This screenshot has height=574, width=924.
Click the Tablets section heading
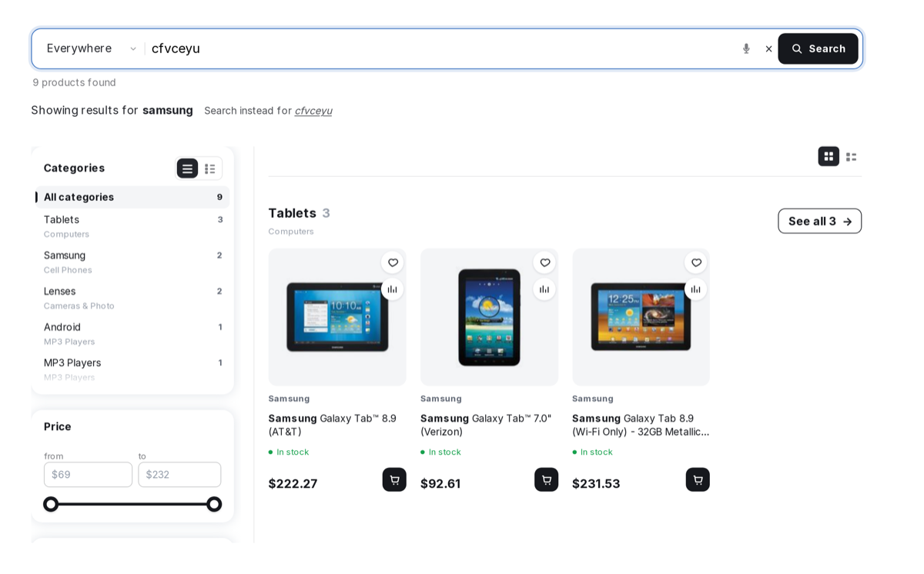[x=292, y=213]
